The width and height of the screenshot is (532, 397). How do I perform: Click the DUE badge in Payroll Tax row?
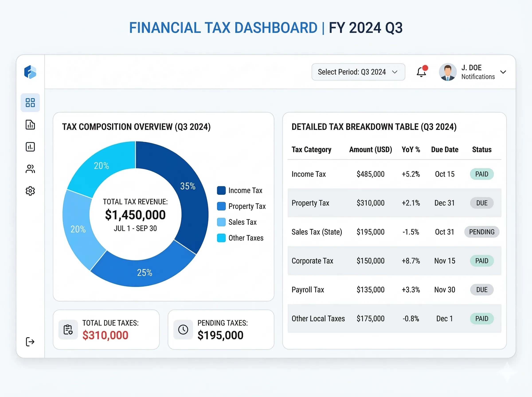click(482, 290)
